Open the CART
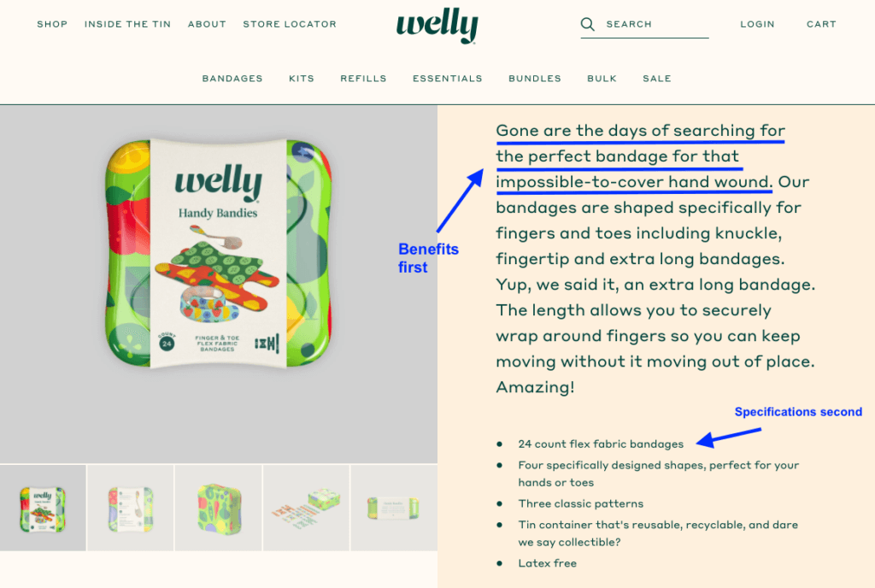The height and width of the screenshot is (588, 875). click(820, 24)
